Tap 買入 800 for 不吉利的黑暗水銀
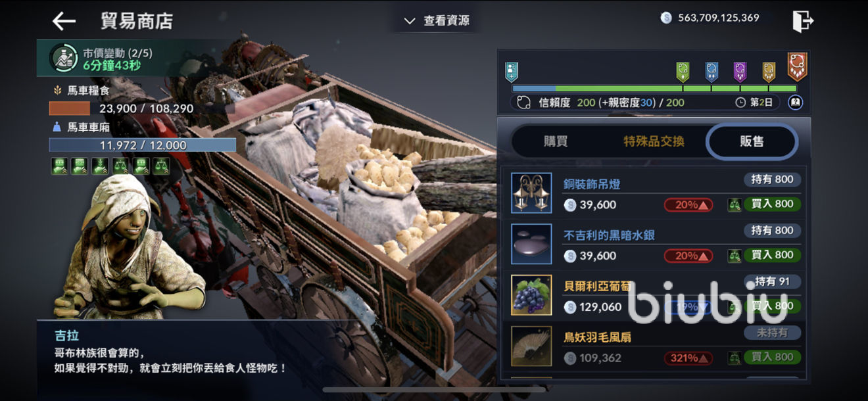Image resolution: width=868 pixels, height=401 pixels. tap(772, 254)
